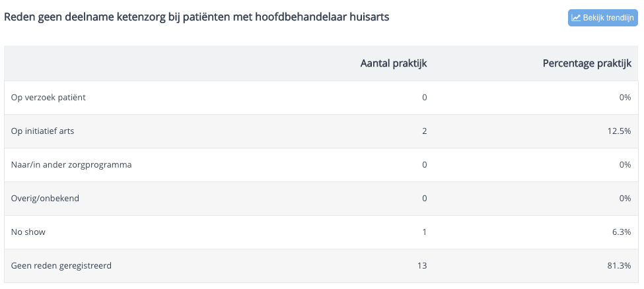
Task: Click the Op initiatief arts row label
Action: tap(42, 131)
